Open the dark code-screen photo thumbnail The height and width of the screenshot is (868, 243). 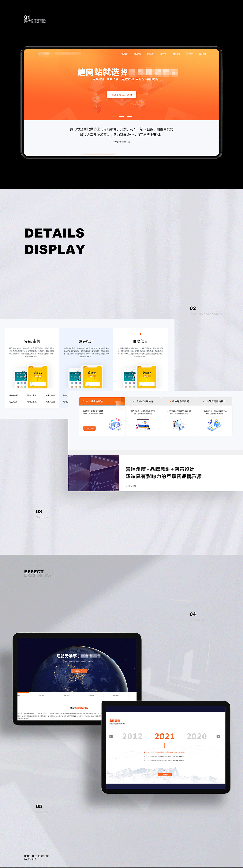[x=94, y=473]
